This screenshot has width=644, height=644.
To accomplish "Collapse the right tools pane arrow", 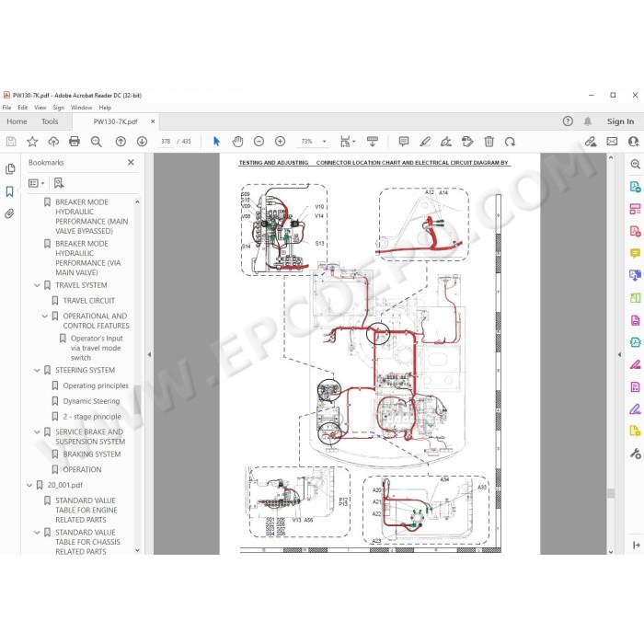I will [x=619, y=354].
